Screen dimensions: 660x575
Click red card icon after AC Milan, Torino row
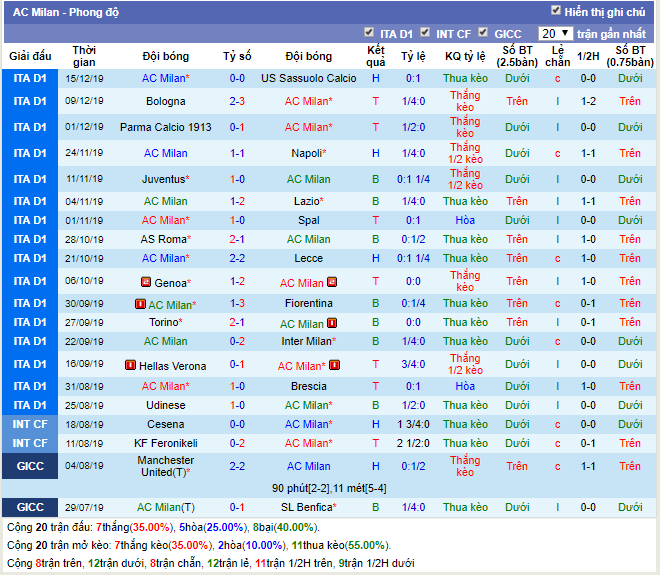[x=332, y=323]
